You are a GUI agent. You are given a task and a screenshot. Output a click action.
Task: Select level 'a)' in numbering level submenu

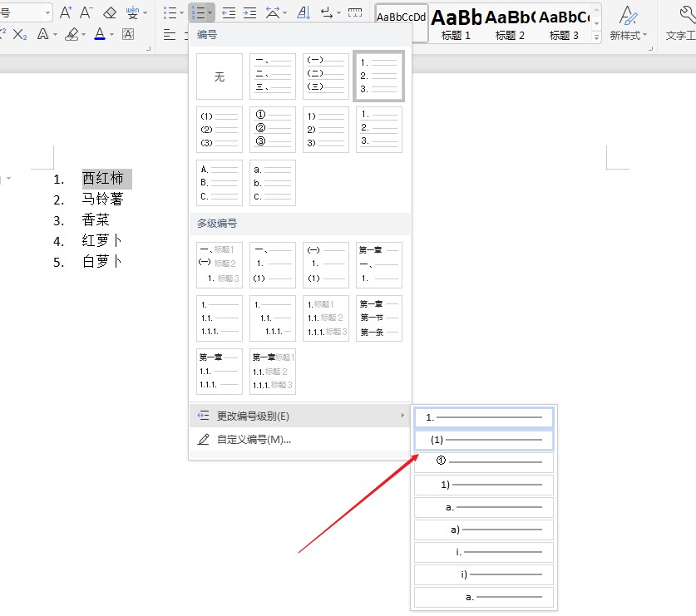(484, 530)
